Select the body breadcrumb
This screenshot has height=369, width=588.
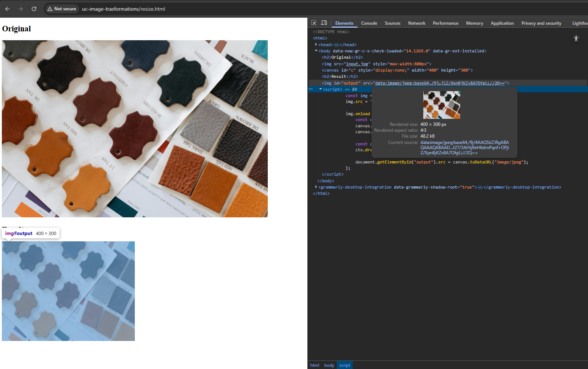(x=329, y=365)
